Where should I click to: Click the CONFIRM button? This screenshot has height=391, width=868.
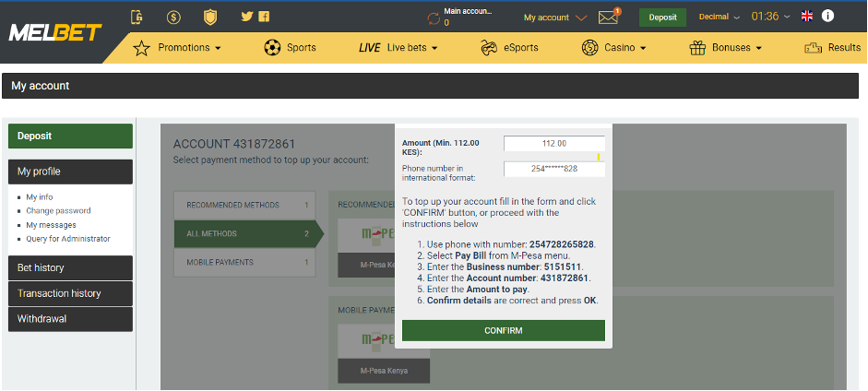click(x=504, y=331)
